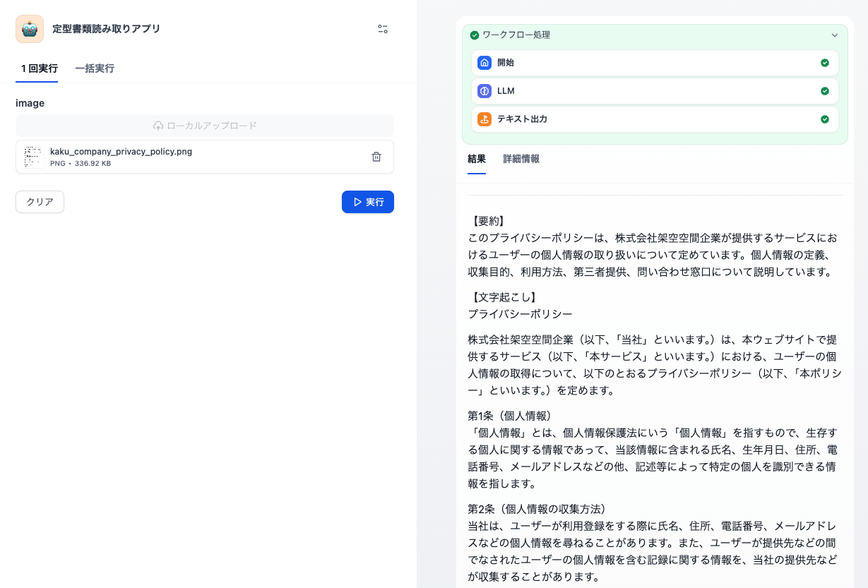Screen dimensions: 868x588
Task: Click the blue 開始 node icon
Action: (x=484, y=63)
